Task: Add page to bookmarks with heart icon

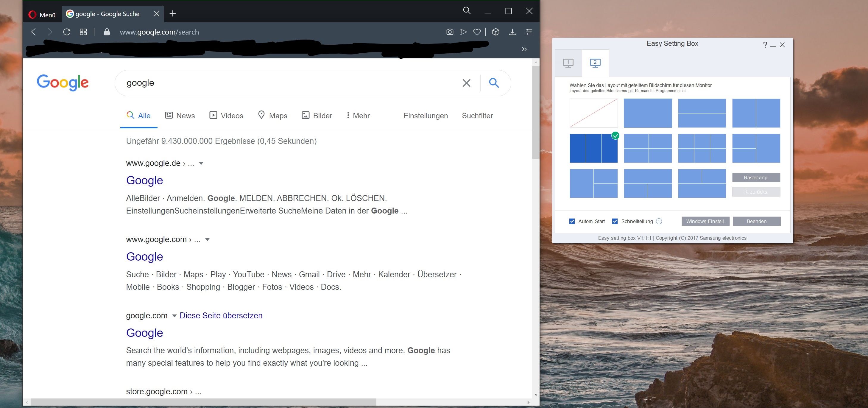Action: click(477, 32)
